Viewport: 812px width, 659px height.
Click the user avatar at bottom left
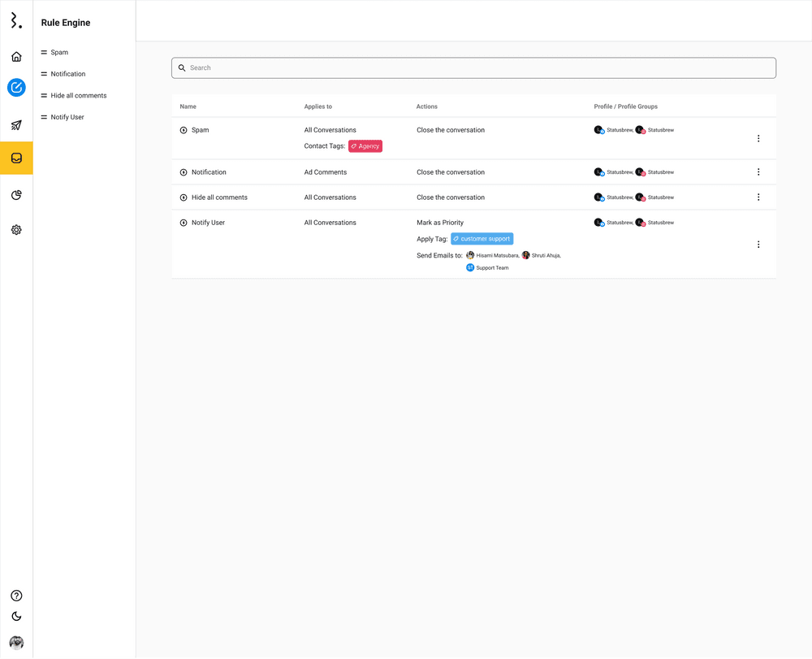[16, 642]
